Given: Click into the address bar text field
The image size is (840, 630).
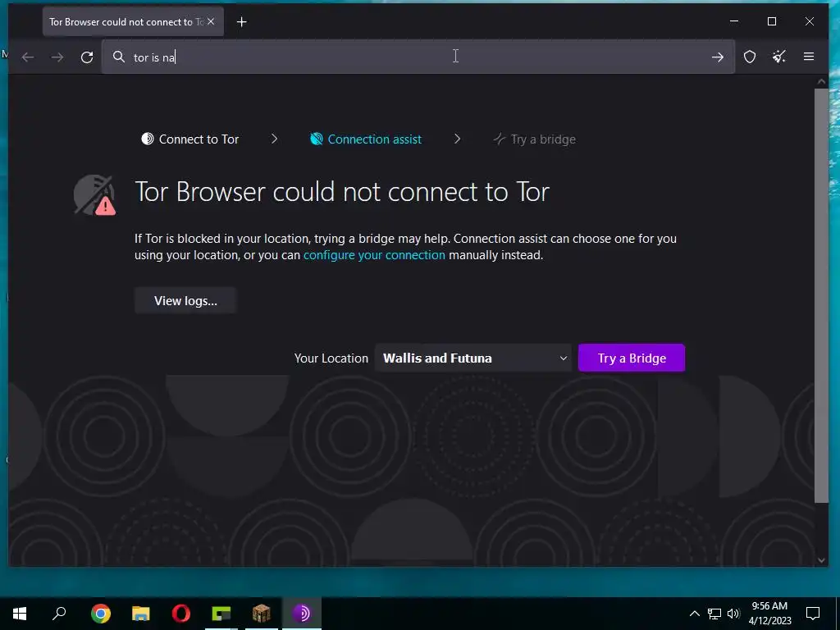Looking at the screenshot, I should pyautogui.click(x=418, y=57).
